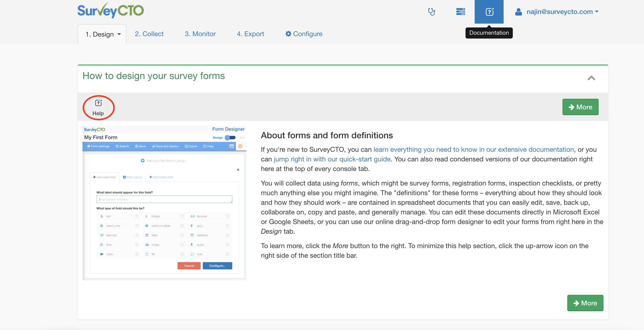
Task: Open the quick-start guide link
Action: (x=332, y=159)
